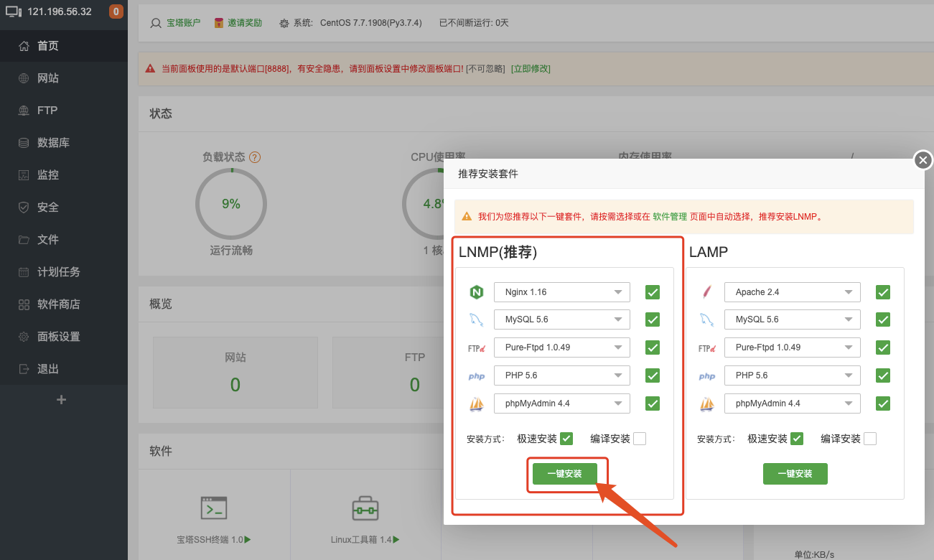Open the 首页 home sidebar item

[64, 46]
